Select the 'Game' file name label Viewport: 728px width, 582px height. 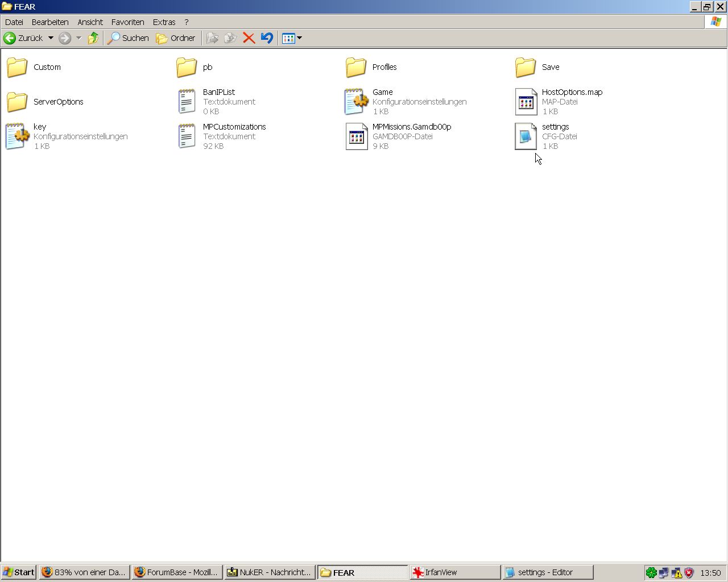(x=383, y=92)
